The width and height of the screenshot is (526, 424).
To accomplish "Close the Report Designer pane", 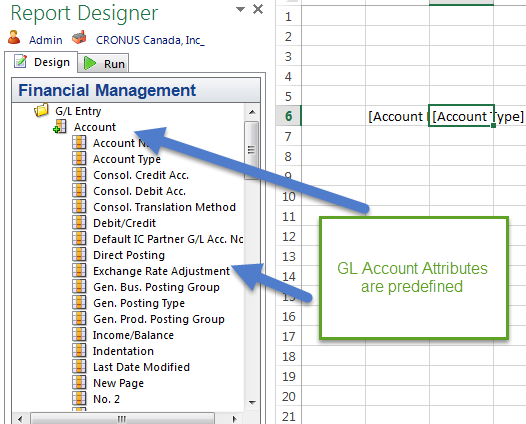I will (x=258, y=9).
